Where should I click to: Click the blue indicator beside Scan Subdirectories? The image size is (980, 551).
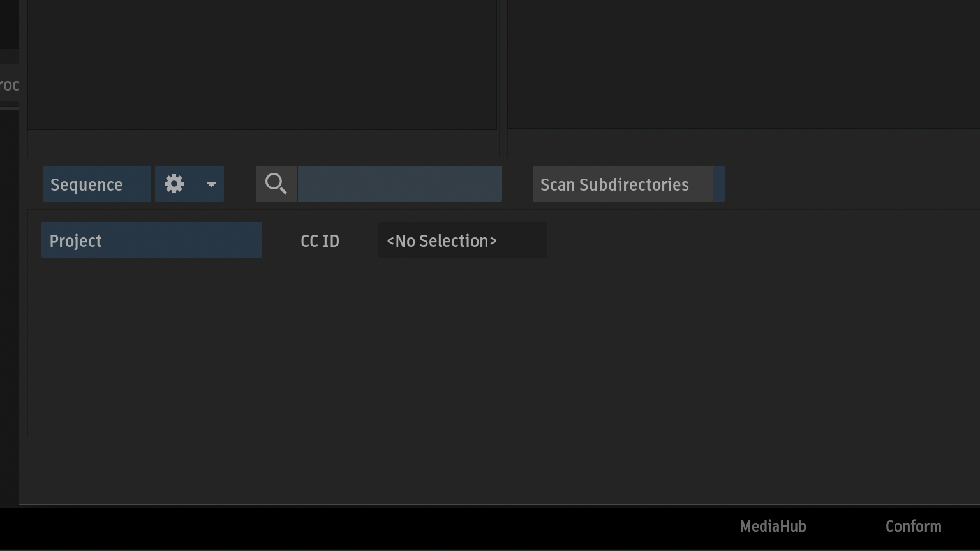[x=719, y=184]
